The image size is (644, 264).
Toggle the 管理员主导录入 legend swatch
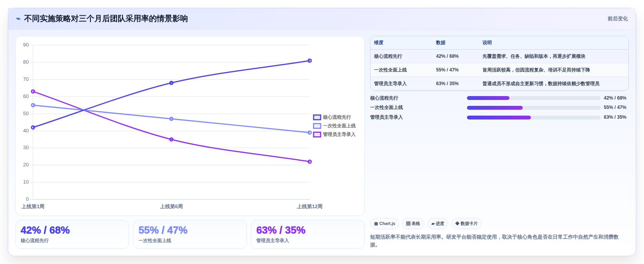(x=317, y=134)
